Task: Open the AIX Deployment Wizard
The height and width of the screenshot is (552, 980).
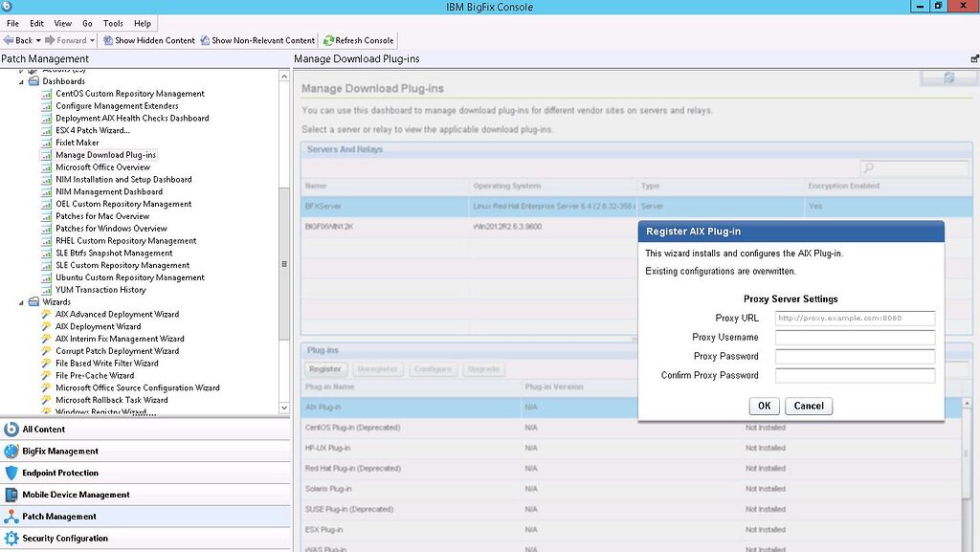Action: (x=98, y=326)
